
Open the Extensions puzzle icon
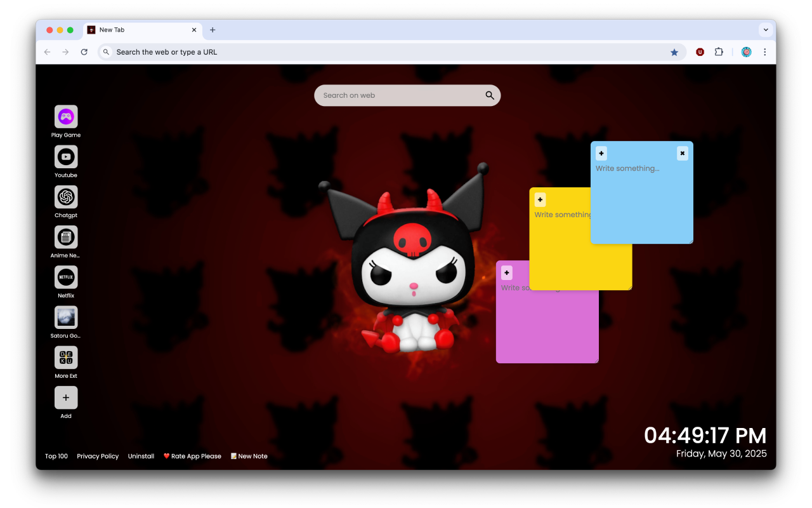coord(719,52)
